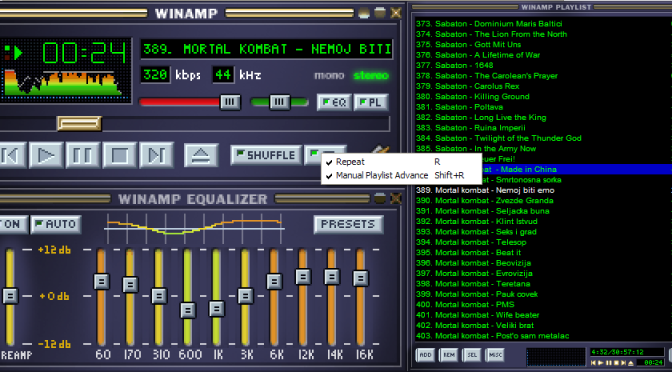Toggle the PL playlist button

[371, 102]
